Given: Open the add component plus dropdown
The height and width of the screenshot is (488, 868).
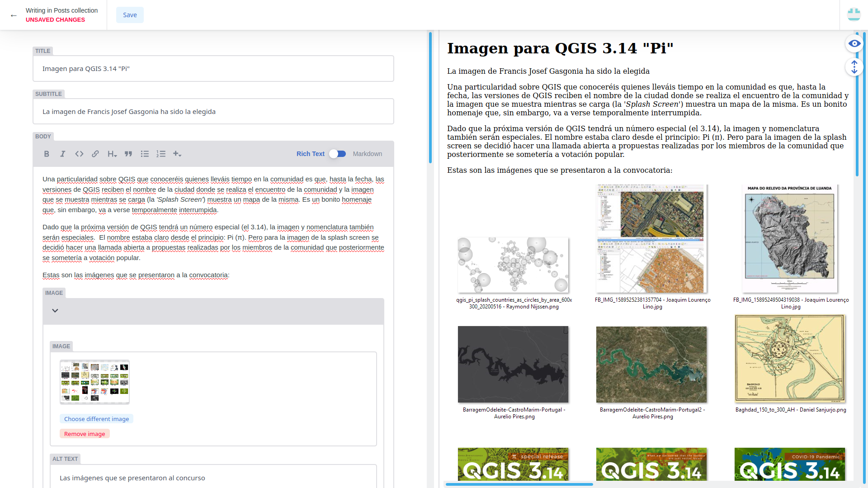Looking at the screenshot, I should coord(177,154).
